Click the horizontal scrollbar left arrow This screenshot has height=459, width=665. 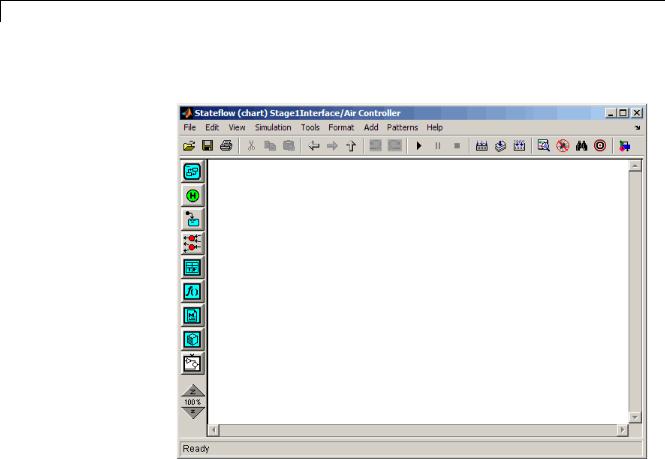pyautogui.click(x=213, y=430)
